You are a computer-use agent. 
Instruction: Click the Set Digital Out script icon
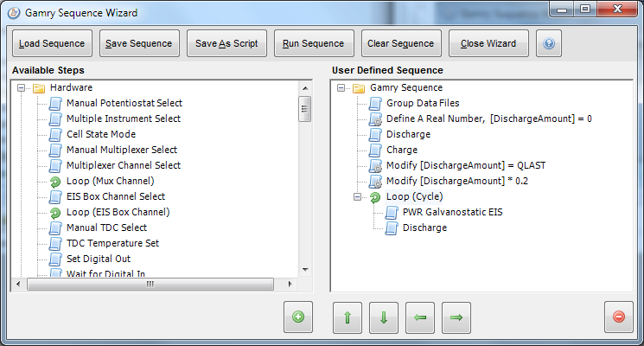tap(55, 259)
